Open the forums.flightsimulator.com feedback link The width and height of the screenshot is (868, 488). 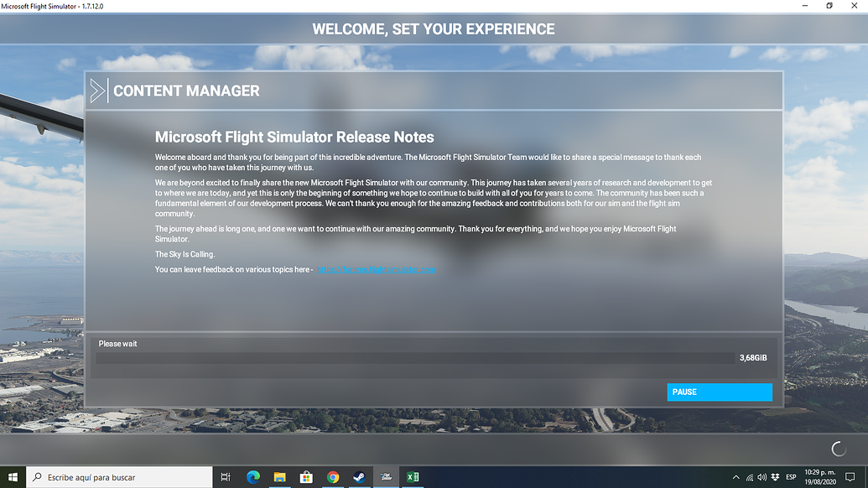pos(376,269)
